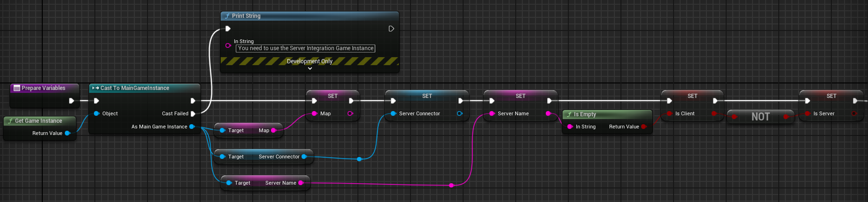Click the In String pin on Print String
Image resolution: width=868 pixels, height=202 pixels.
pyautogui.click(x=228, y=45)
